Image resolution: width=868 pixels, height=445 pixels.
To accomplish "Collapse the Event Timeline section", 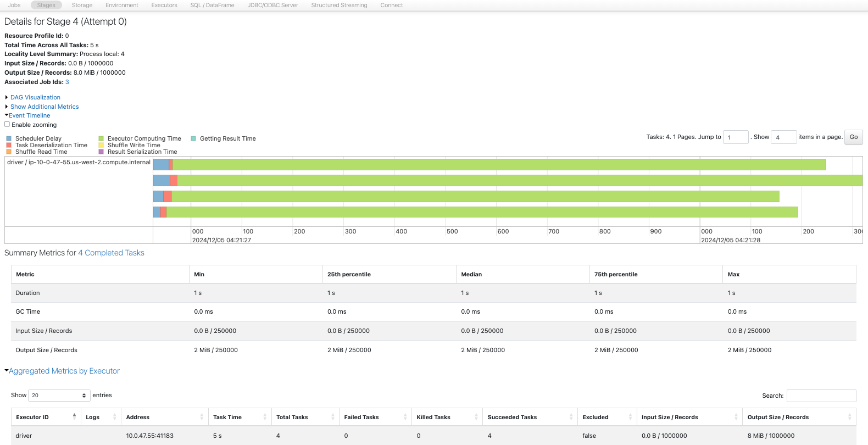I will click(x=29, y=115).
